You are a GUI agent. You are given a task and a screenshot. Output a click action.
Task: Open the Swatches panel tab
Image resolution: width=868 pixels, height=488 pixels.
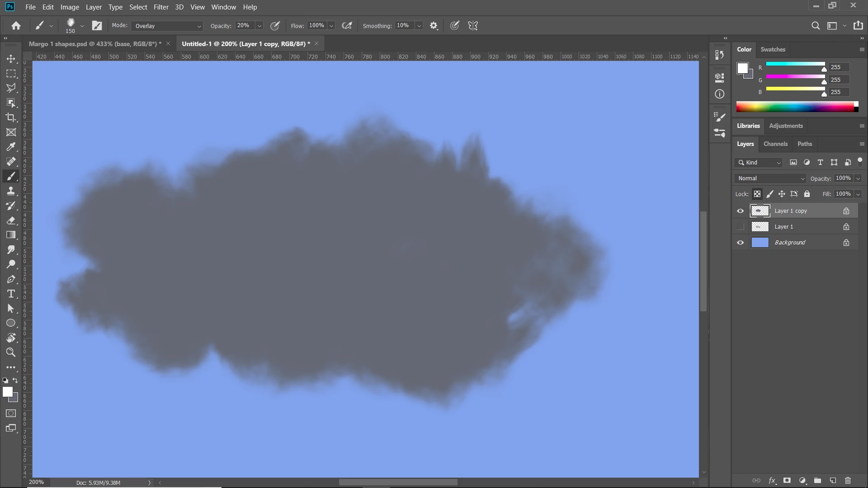tap(773, 49)
